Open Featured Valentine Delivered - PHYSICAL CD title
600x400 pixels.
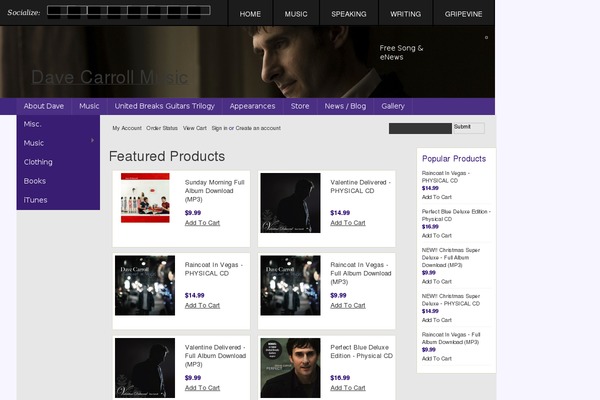point(360,186)
